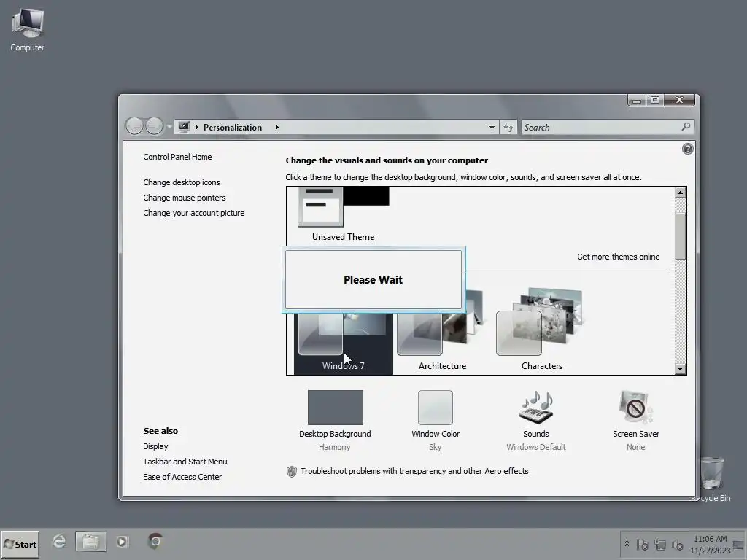Click the refresh button beside address bar

coord(508,127)
